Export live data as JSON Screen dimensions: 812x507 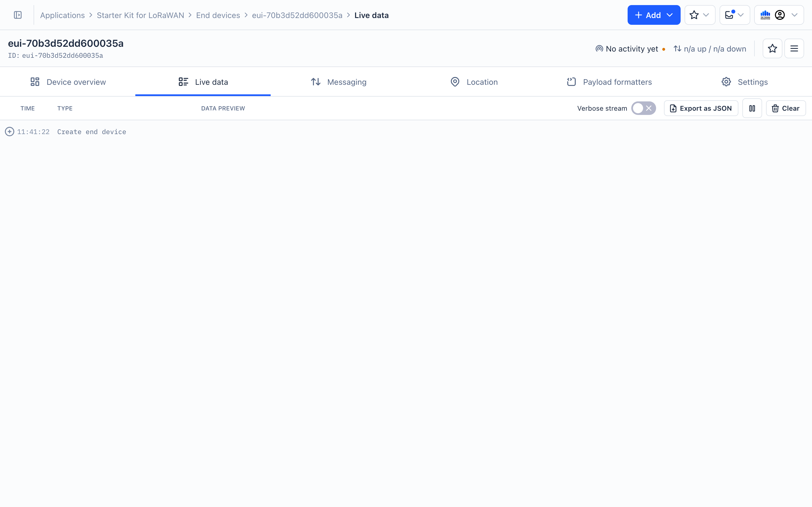(x=701, y=108)
